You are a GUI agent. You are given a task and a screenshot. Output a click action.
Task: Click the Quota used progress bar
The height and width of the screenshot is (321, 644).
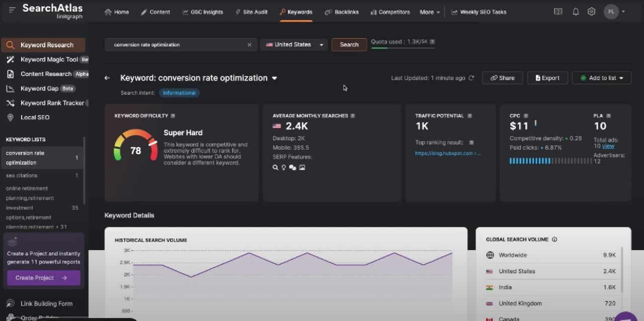403,48
